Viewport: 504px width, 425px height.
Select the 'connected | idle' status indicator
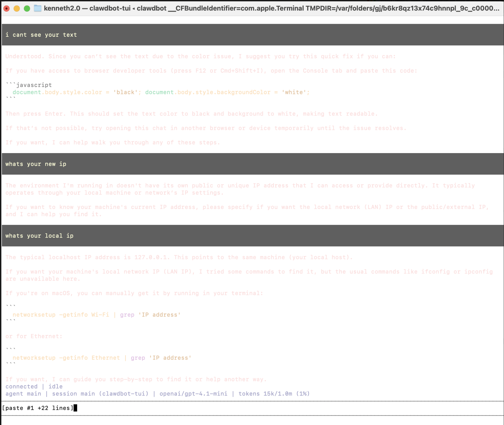pyautogui.click(x=34, y=386)
